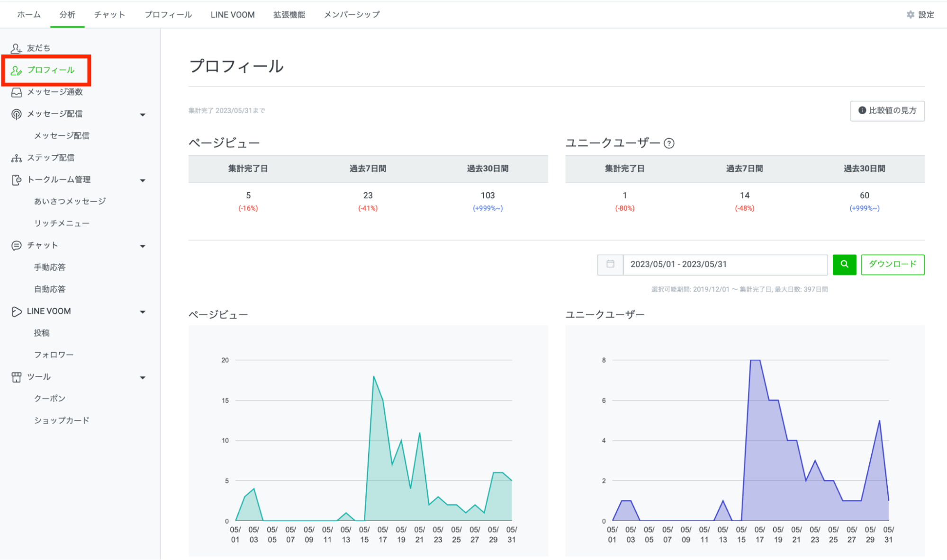Select the 友だち sidebar icon

16,48
